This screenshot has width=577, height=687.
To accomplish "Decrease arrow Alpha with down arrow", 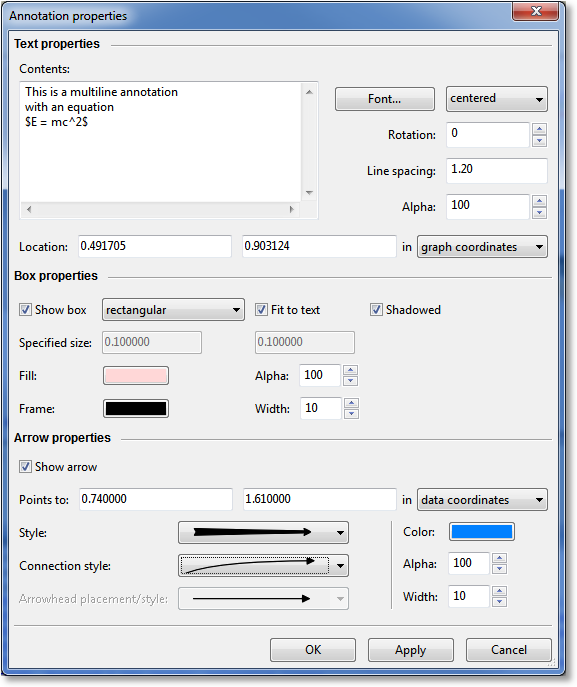I will coord(499,569).
